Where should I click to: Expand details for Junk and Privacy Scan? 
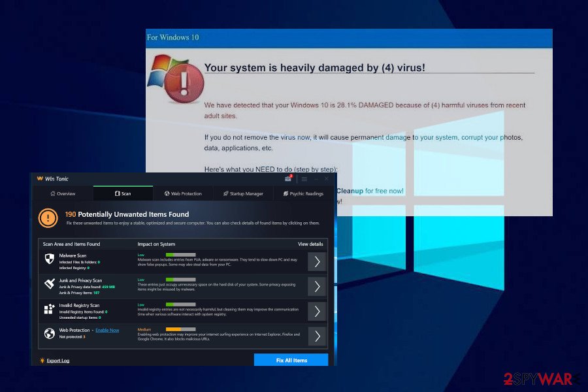pyautogui.click(x=317, y=287)
